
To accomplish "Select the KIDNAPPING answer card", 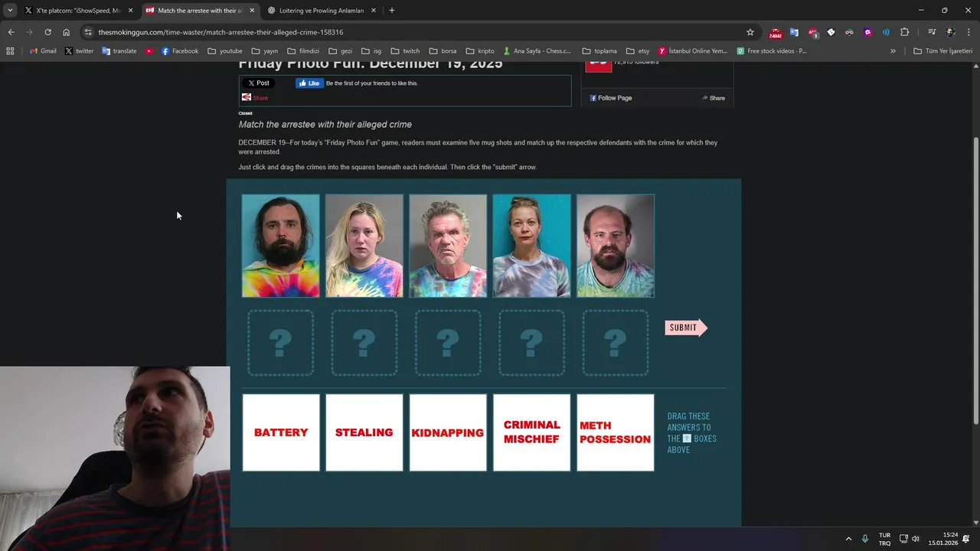I will point(448,432).
